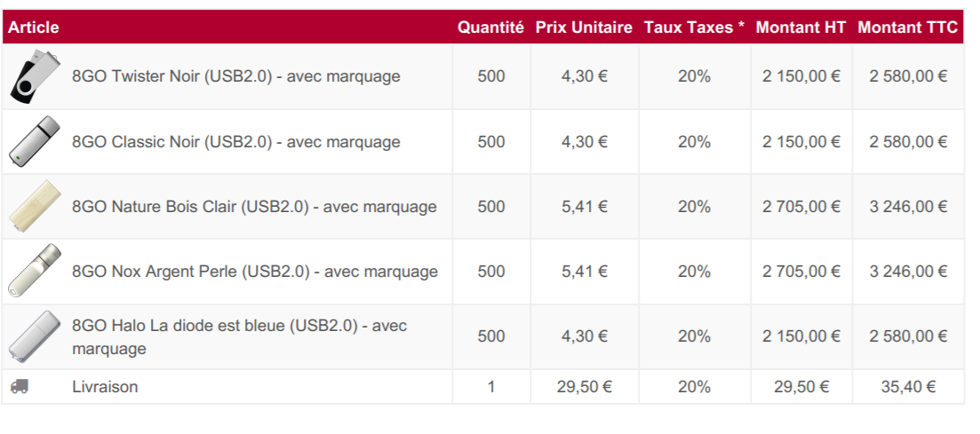The image size is (980, 434).
Task: Click the Montant HT column header
Action: 801,28
